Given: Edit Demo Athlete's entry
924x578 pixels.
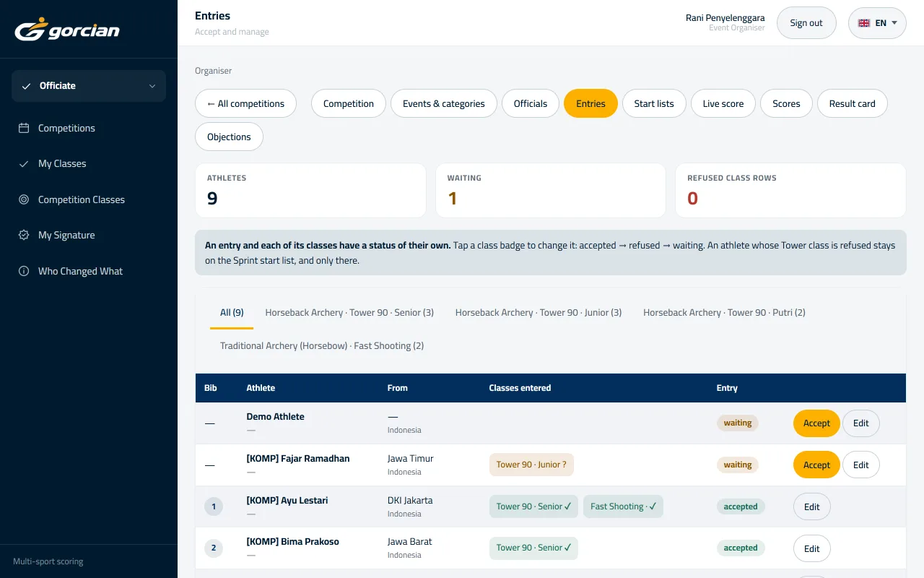Looking at the screenshot, I should coord(861,423).
